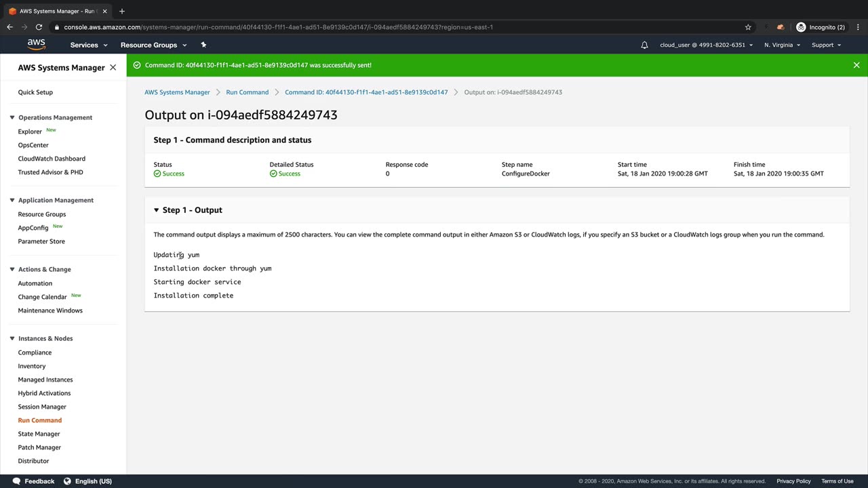868x488 pixels.
Task: Open the Services dropdown menu
Action: click(x=89, y=45)
